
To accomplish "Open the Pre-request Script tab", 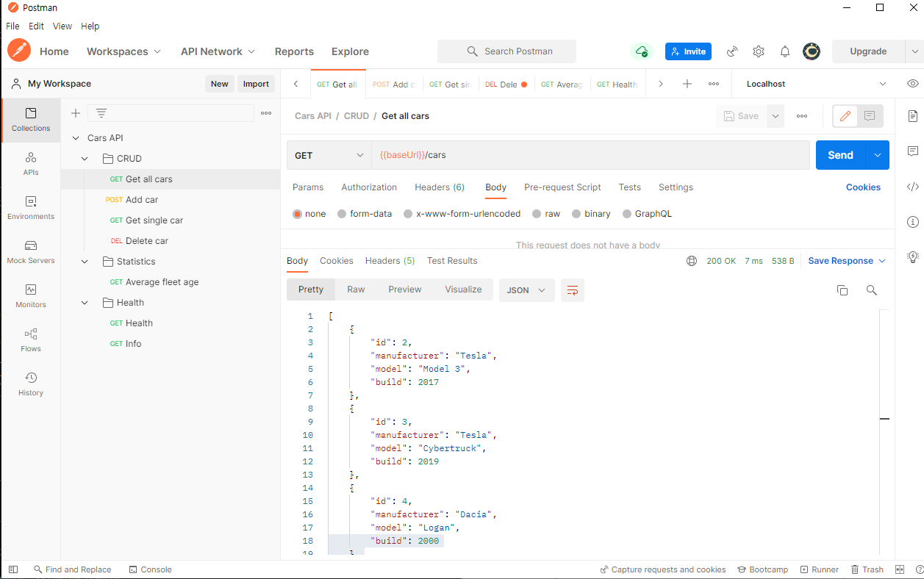I will (x=562, y=187).
